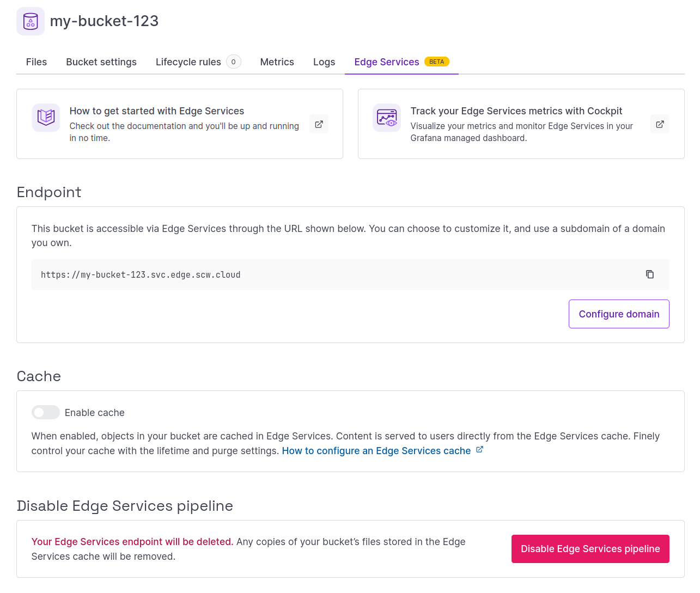Image resolution: width=700 pixels, height=593 pixels.
Task: Open the Bucket settings tab
Action: (x=101, y=62)
